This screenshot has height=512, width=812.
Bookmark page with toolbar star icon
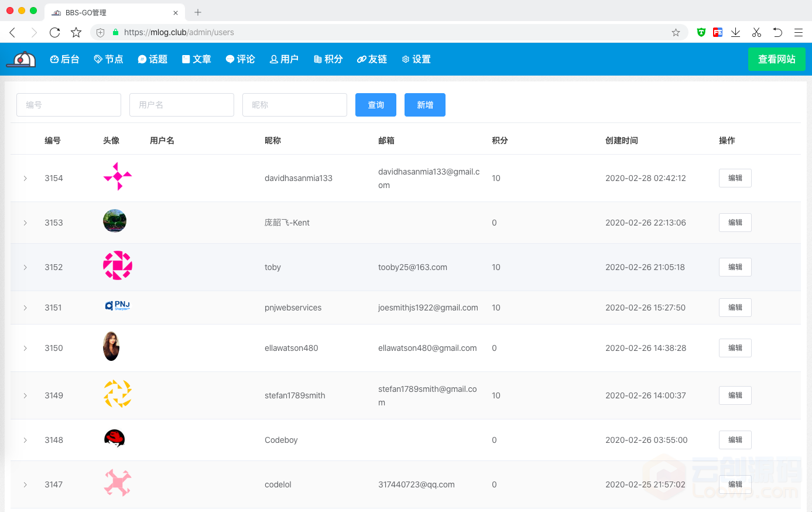pyautogui.click(x=76, y=32)
